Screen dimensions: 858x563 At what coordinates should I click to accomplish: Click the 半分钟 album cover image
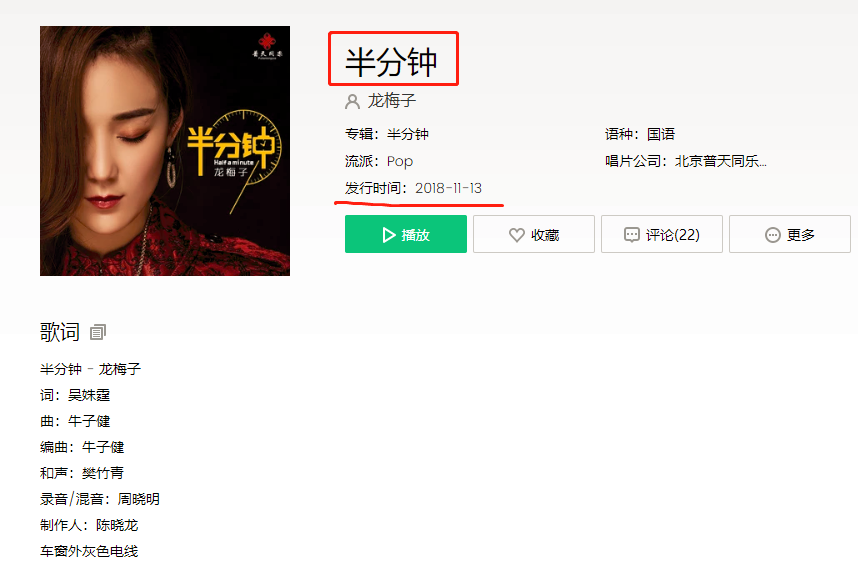click(165, 151)
